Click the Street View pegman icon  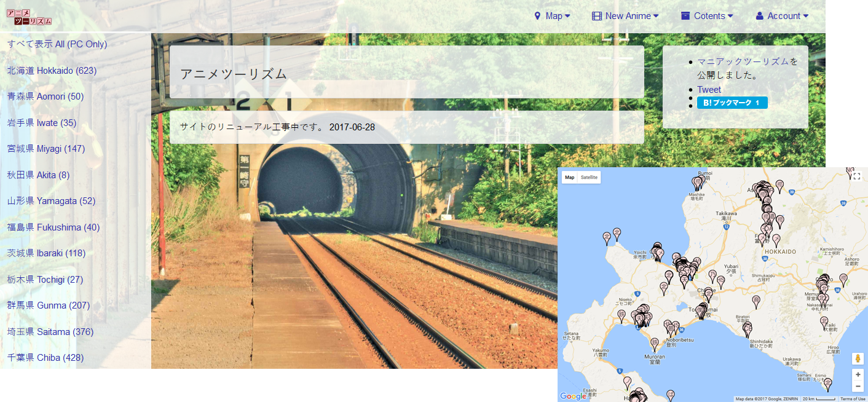click(858, 358)
